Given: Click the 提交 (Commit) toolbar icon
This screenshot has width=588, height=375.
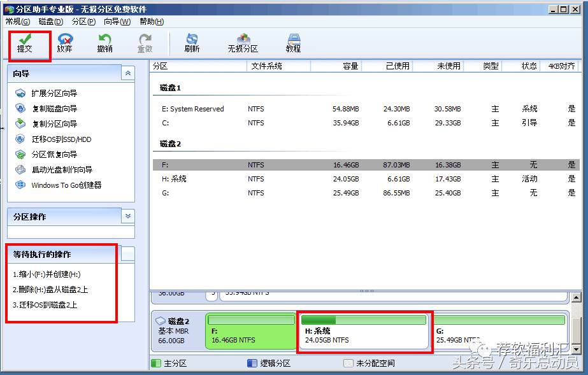Looking at the screenshot, I should pos(26,42).
